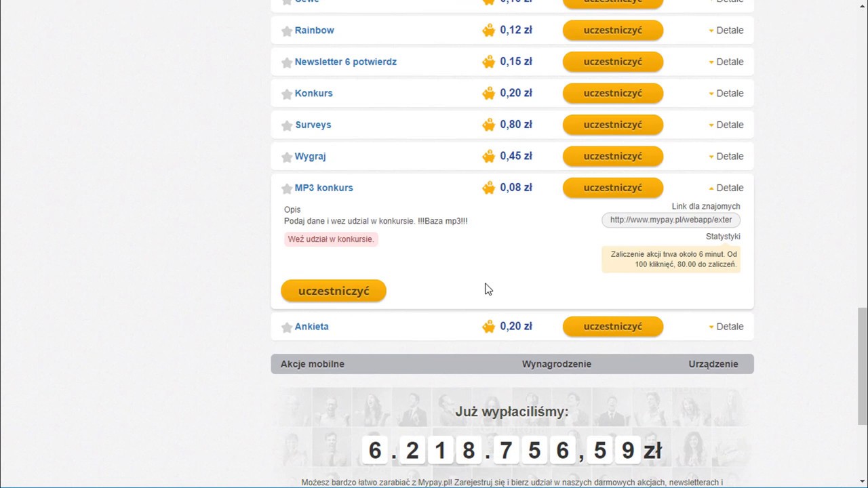The width and height of the screenshot is (868, 488).
Task: Select the referral link field mypay.pl
Action: (x=671, y=220)
